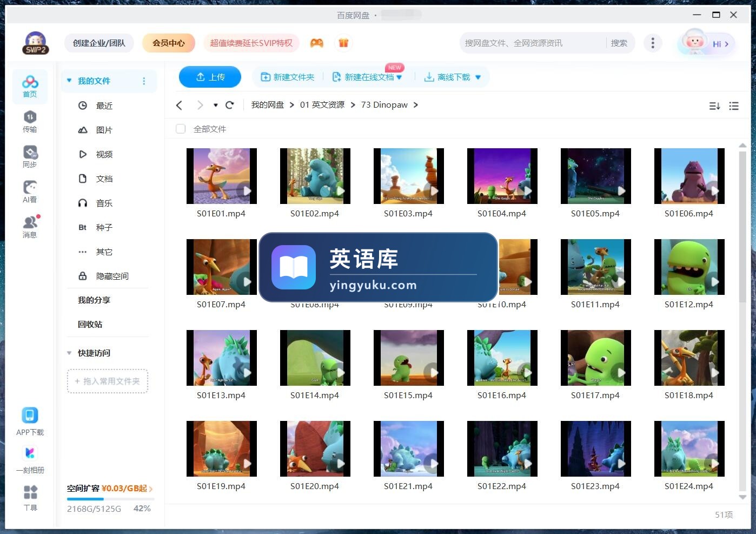Open the AI看 icon
This screenshot has height=534, width=756.
click(x=30, y=192)
